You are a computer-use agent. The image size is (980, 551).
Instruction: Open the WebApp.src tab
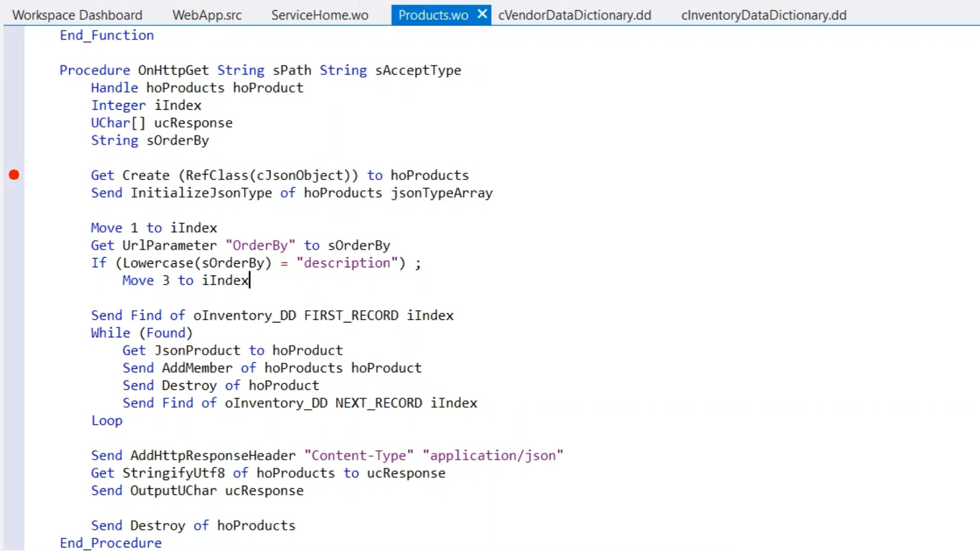point(207,15)
